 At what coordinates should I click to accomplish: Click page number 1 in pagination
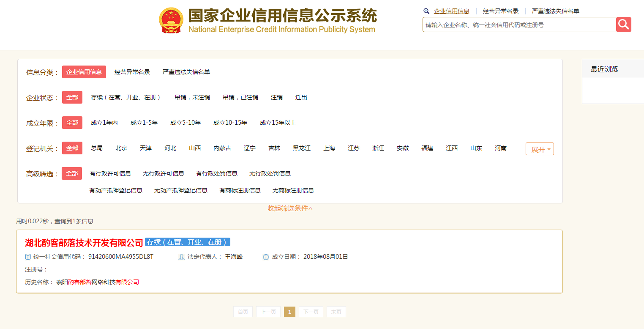pyautogui.click(x=289, y=312)
